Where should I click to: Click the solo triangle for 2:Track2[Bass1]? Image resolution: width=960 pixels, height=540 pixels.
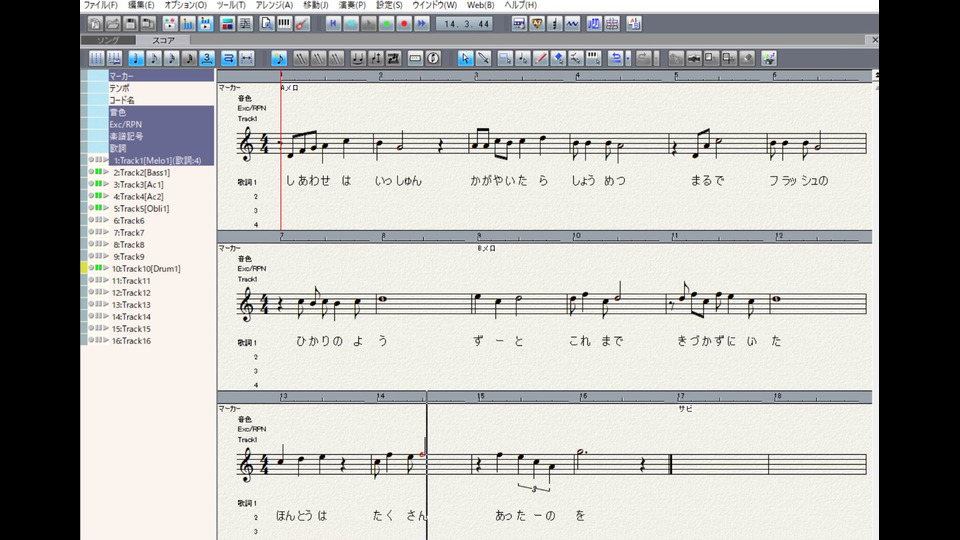(106, 172)
